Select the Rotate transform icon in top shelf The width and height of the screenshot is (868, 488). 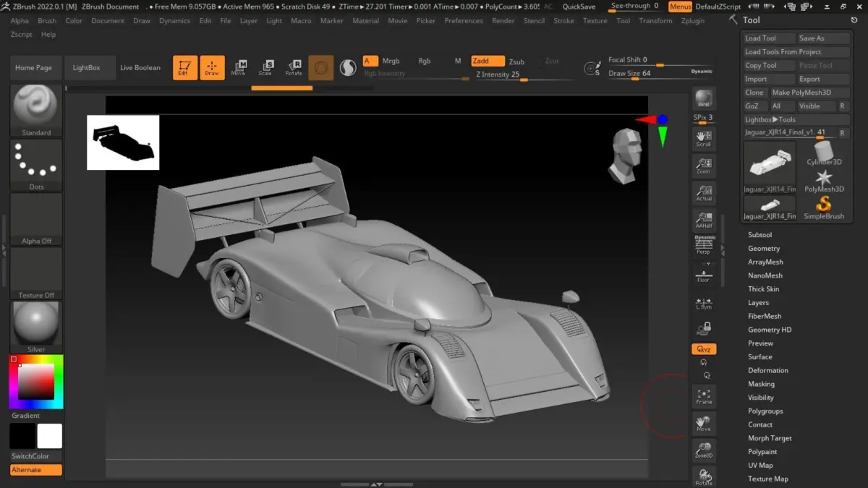click(x=294, y=67)
